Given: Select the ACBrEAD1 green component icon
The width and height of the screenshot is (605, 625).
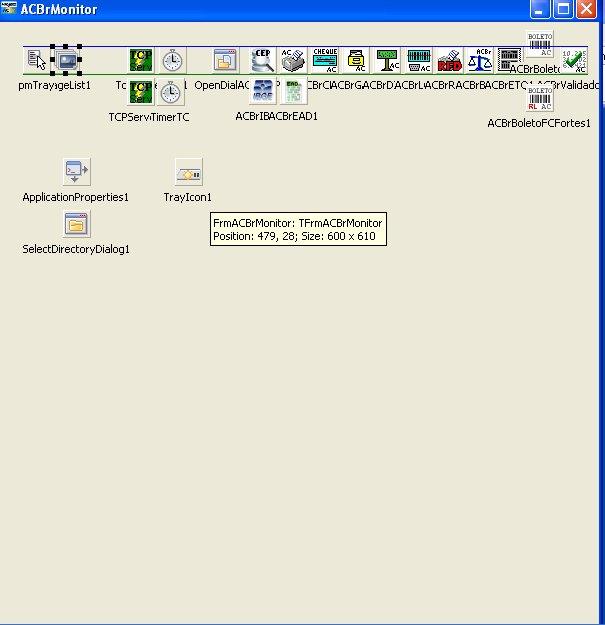Looking at the screenshot, I should [x=293, y=91].
